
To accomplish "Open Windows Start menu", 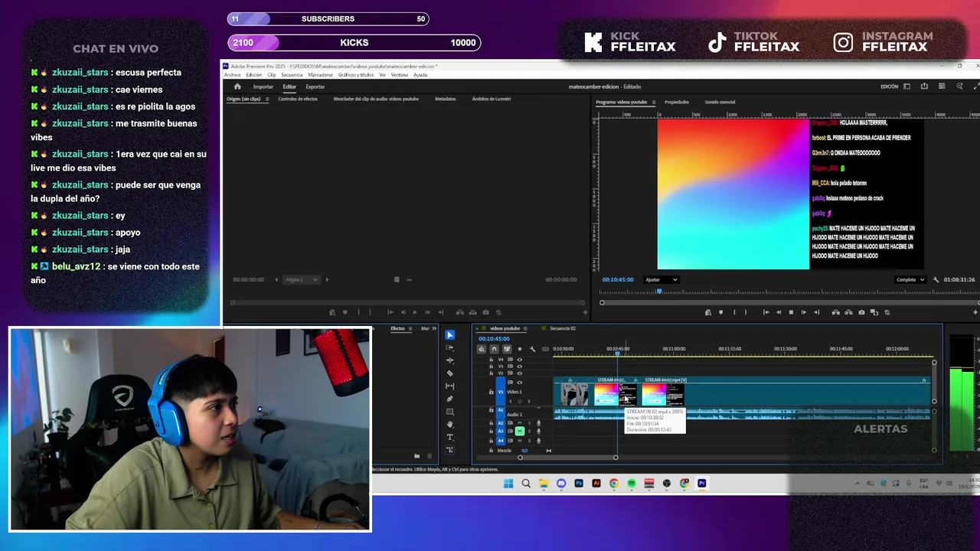I will tap(508, 484).
